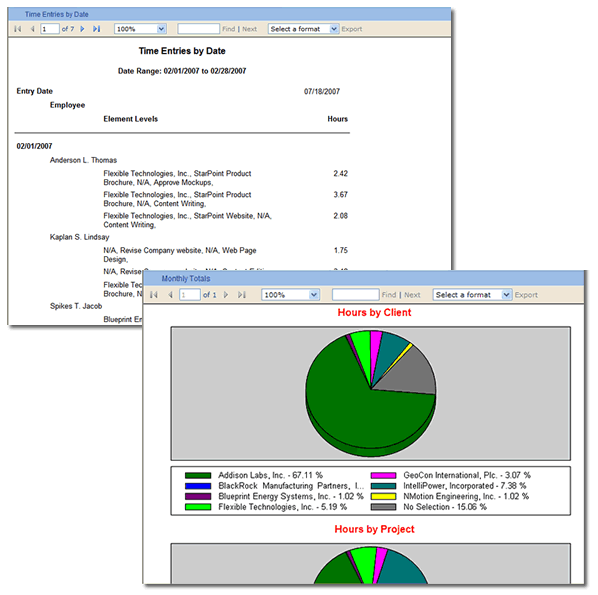Go to previous page in Time Entries report
Viewport: 598px width, 595px height.
coord(32,29)
